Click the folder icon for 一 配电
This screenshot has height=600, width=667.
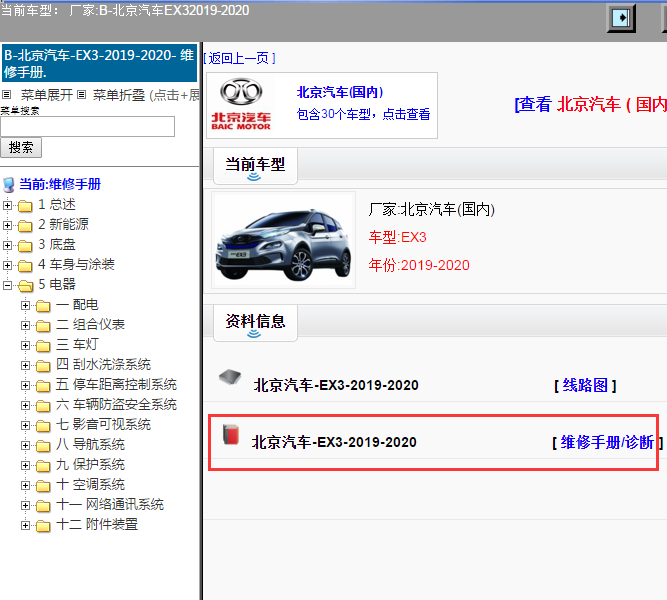click(x=43, y=306)
